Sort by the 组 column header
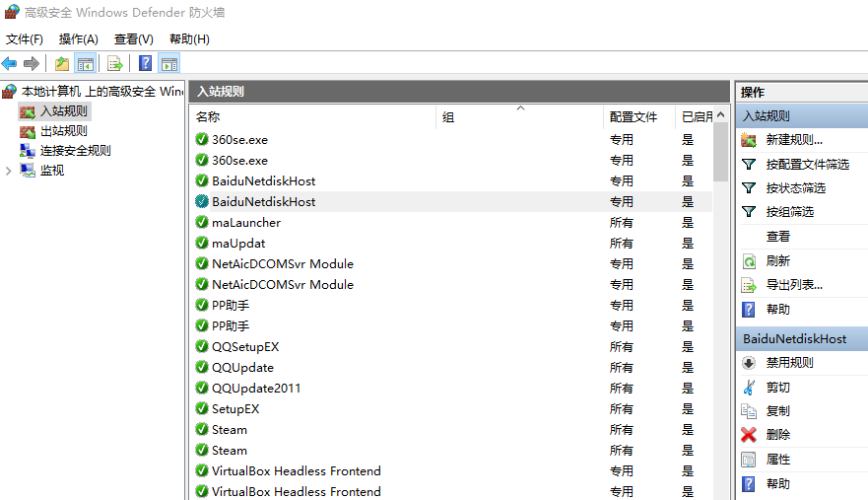 pyautogui.click(x=520, y=117)
